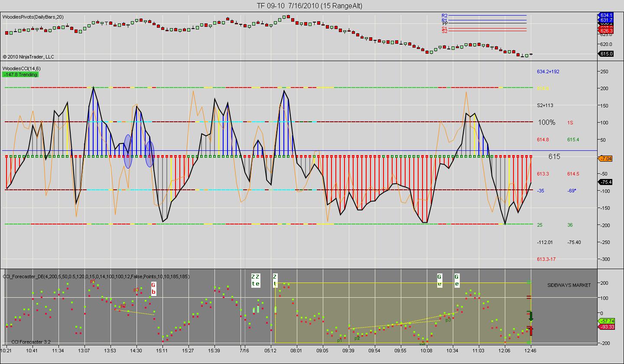
Task: Click the first 'Ge' signal marker
Action: 439,280
